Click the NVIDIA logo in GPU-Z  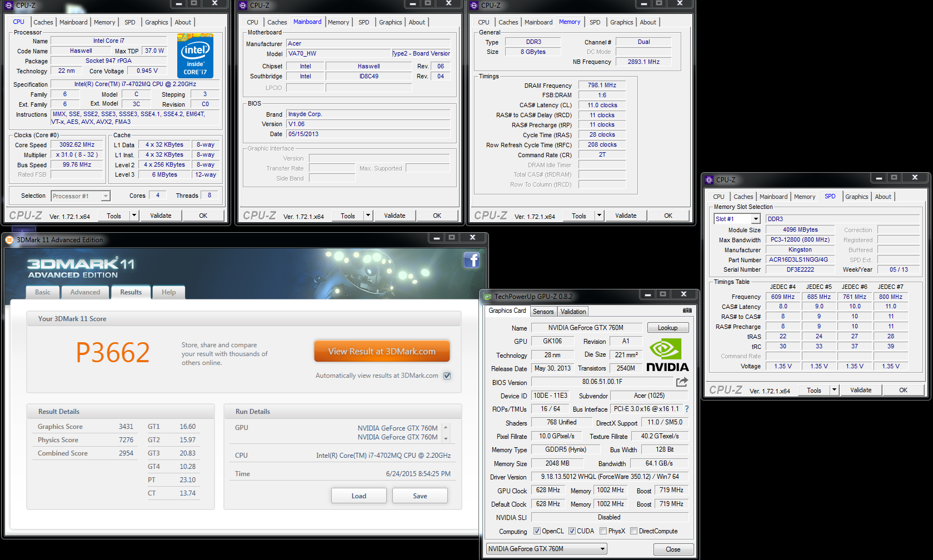[667, 356]
